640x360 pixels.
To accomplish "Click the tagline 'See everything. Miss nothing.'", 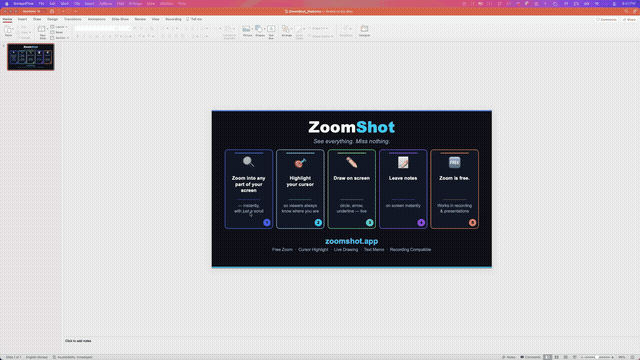I will [x=351, y=141].
